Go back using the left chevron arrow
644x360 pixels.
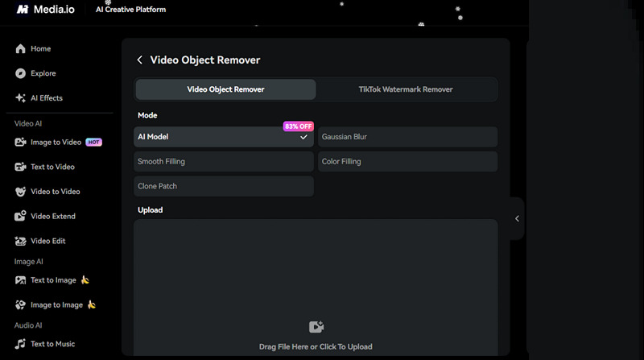click(140, 60)
